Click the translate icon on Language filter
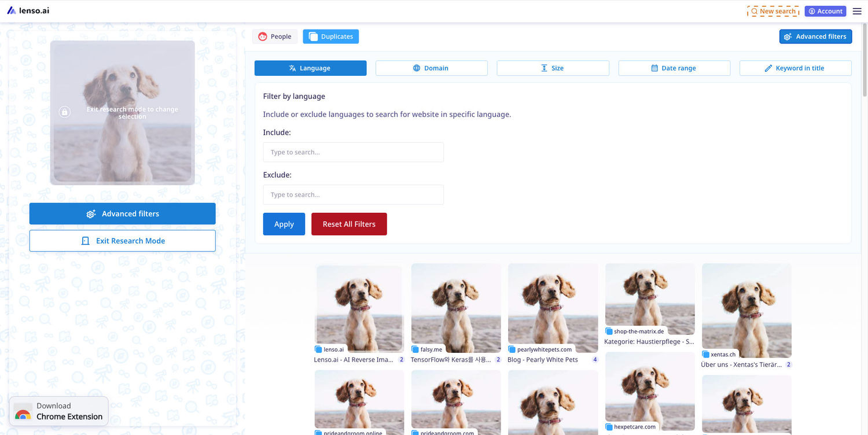Screen dimensions: 868x435 (293, 68)
